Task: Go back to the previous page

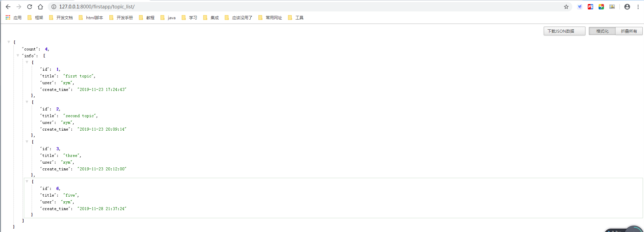Action: [x=8, y=7]
